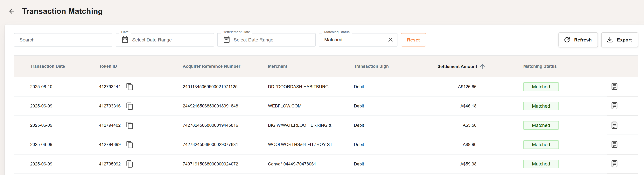Export the transaction list
The width and height of the screenshot is (644, 175).
tap(619, 40)
